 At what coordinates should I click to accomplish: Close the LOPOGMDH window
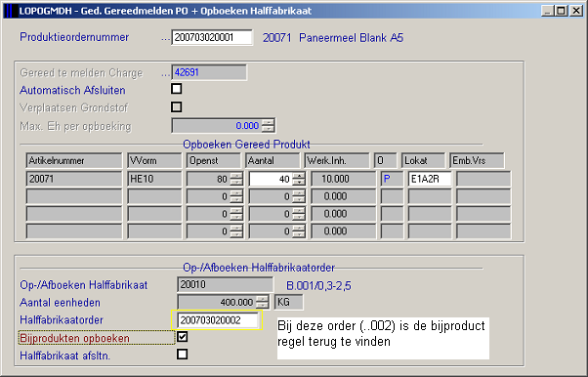point(576,11)
